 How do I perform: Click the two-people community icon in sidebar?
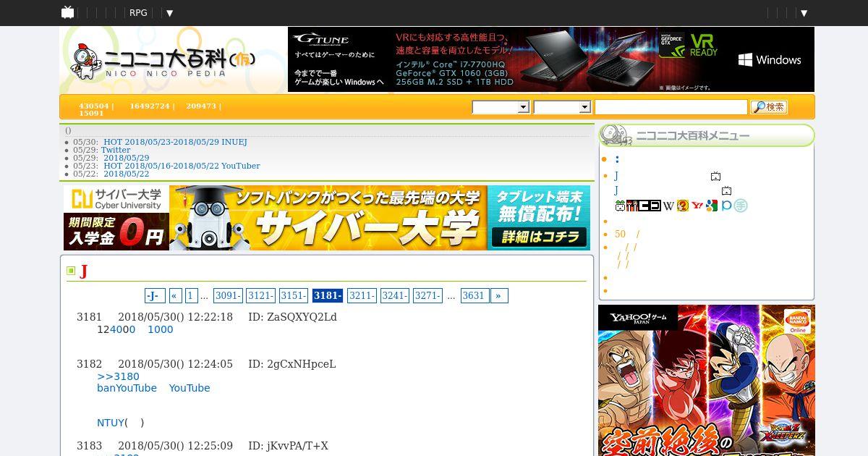[x=631, y=206]
